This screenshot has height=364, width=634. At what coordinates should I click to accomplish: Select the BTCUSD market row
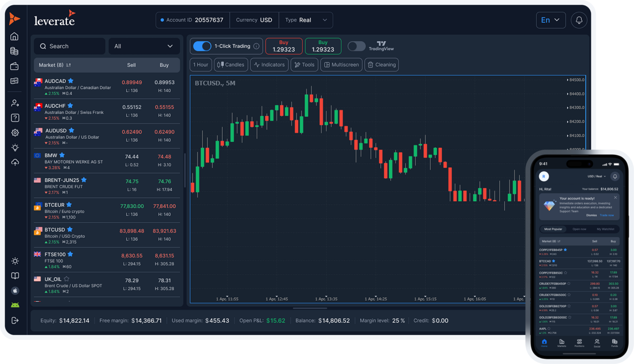(x=107, y=235)
